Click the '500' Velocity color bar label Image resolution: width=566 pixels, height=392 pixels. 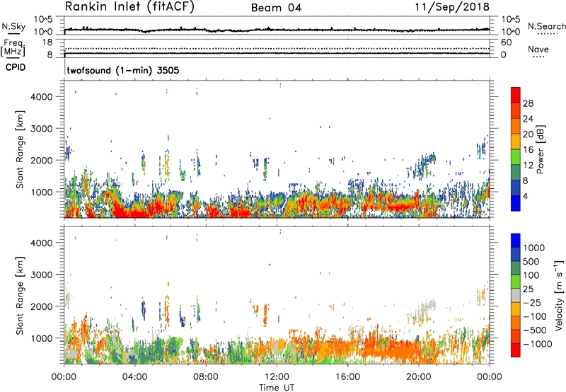(531, 262)
